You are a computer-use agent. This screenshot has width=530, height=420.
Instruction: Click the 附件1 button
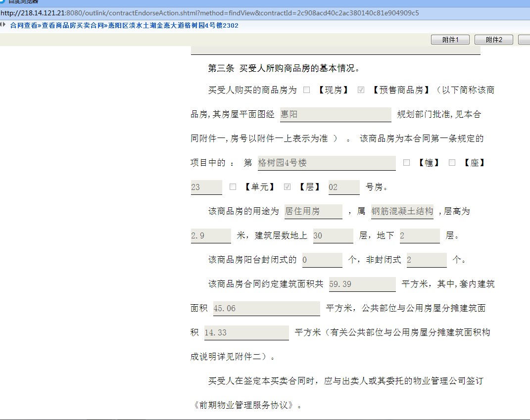coord(450,40)
